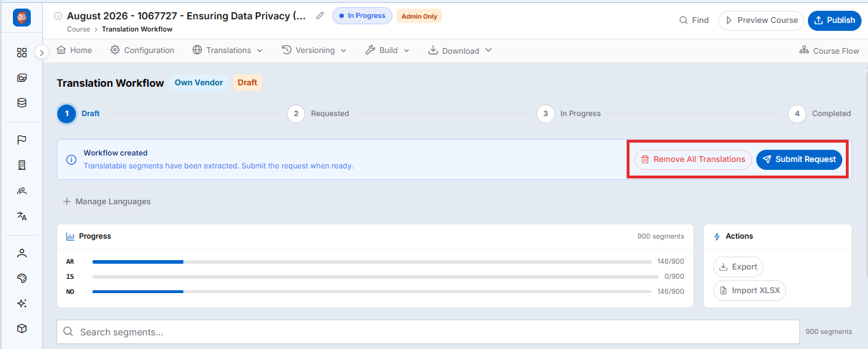Click the sparkle AI icon in sidebar
The image size is (868, 349).
click(21, 303)
